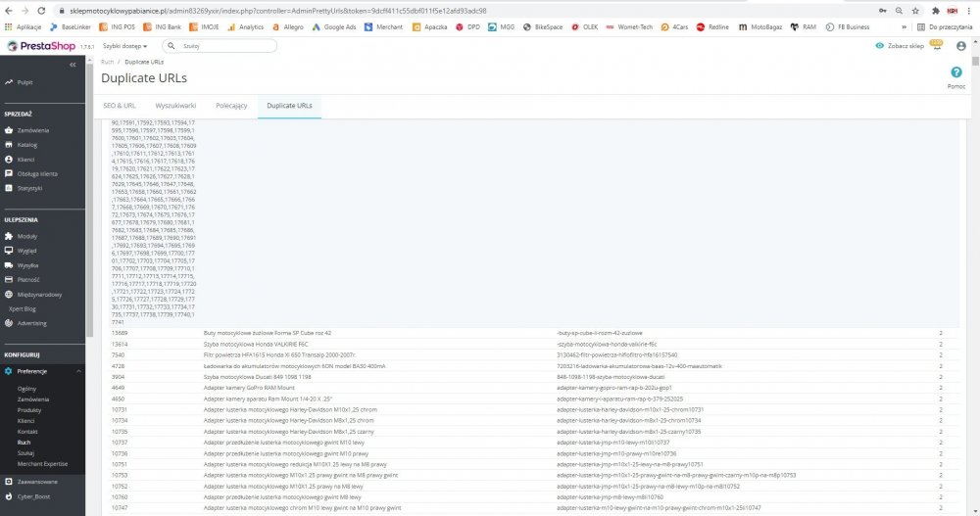Open Pulpit dashboard icon in sidebar
This screenshot has height=516, width=980.
click(9, 82)
